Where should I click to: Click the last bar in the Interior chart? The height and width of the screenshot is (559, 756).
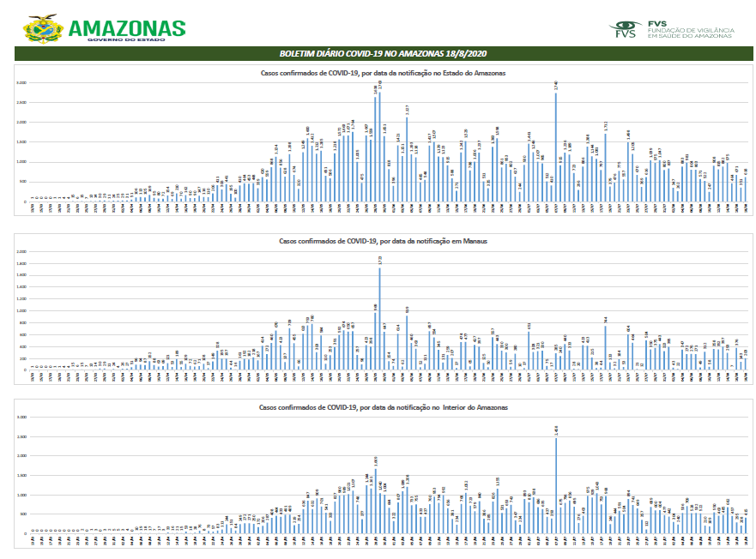tap(746, 526)
